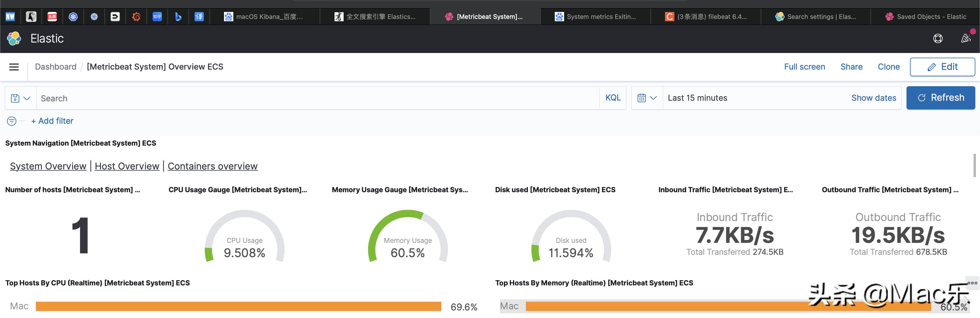Toggle Show dates option
Screen dimensions: 980x318
click(x=874, y=98)
